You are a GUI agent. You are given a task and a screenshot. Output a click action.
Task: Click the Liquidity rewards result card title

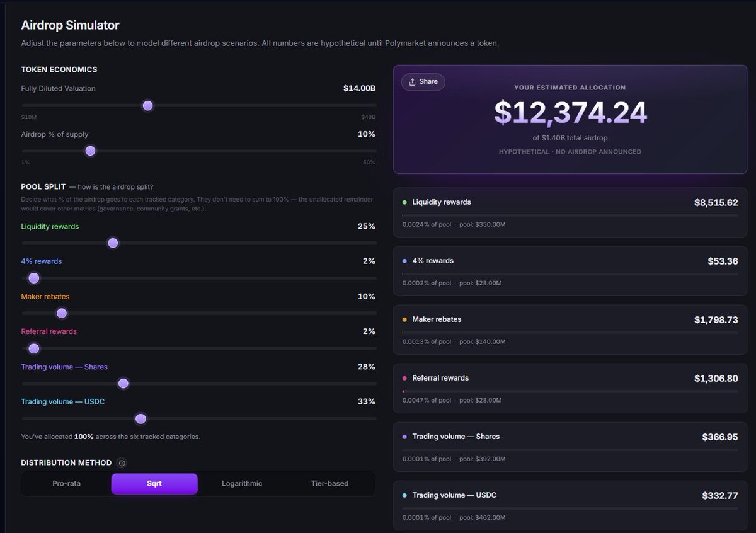442,202
